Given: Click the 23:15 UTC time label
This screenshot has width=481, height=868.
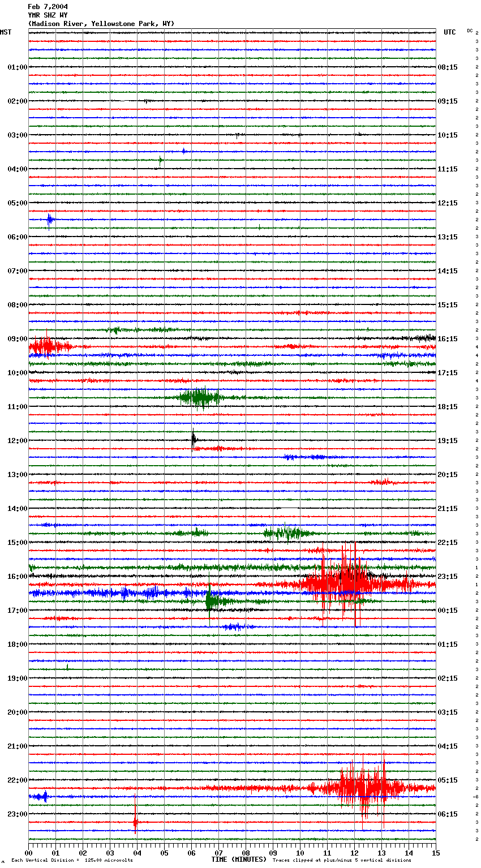Looking at the screenshot, I should 448,577.
